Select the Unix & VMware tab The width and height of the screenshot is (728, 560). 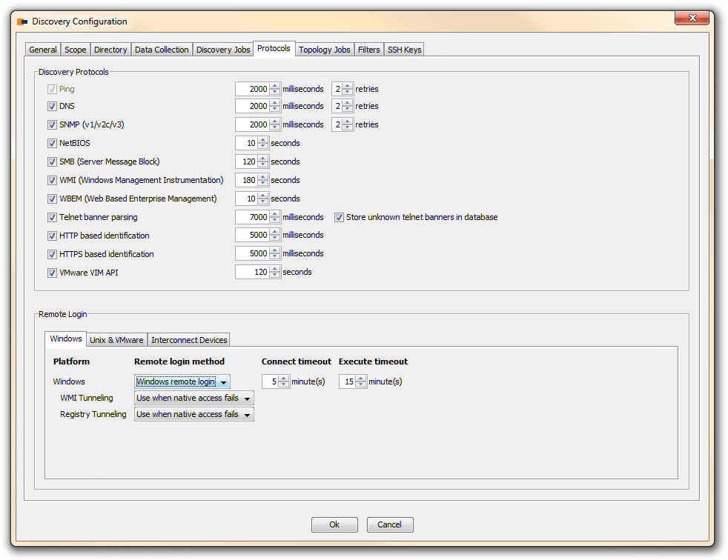pos(116,339)
